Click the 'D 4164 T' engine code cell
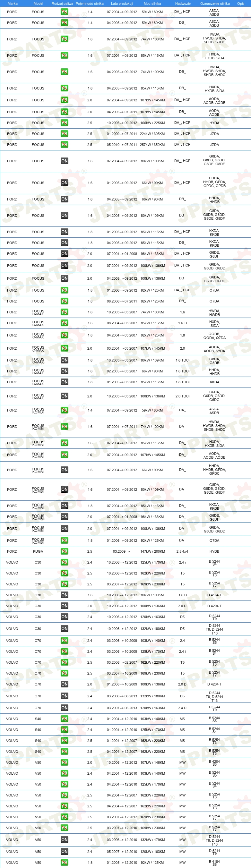This screenshot has width=251, height=868. coord(214,595)
